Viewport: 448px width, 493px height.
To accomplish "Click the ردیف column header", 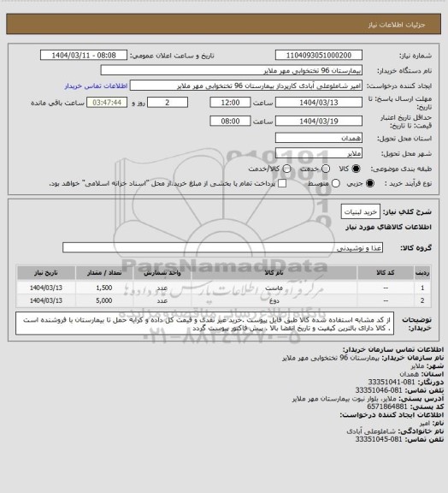I will pyautogui.click(x=422, y=272).
